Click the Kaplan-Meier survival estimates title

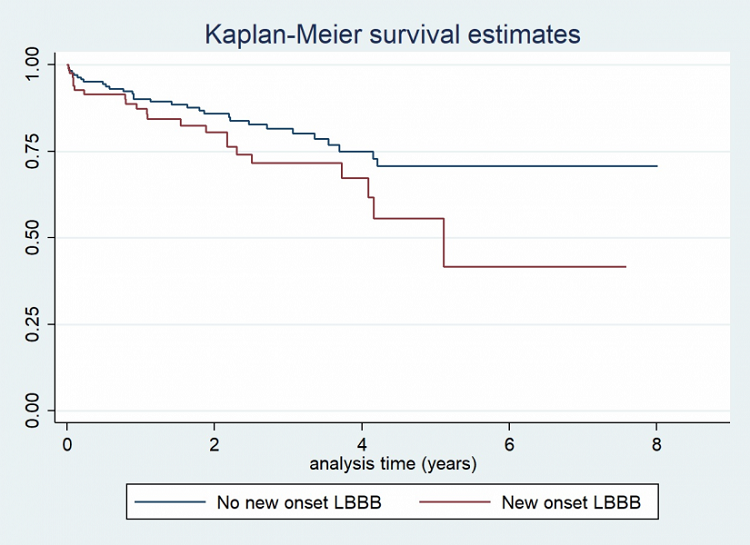(x=392, y=33)
